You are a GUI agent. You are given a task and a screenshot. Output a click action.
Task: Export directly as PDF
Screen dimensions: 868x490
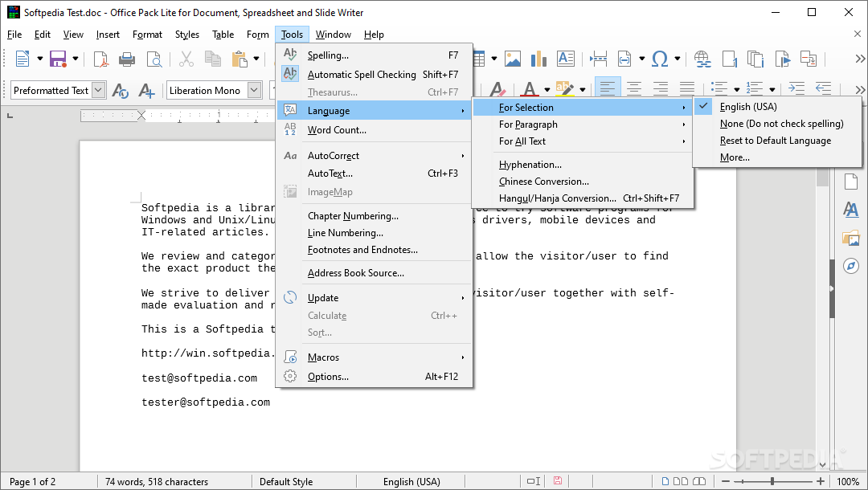(x=100, y=59)
